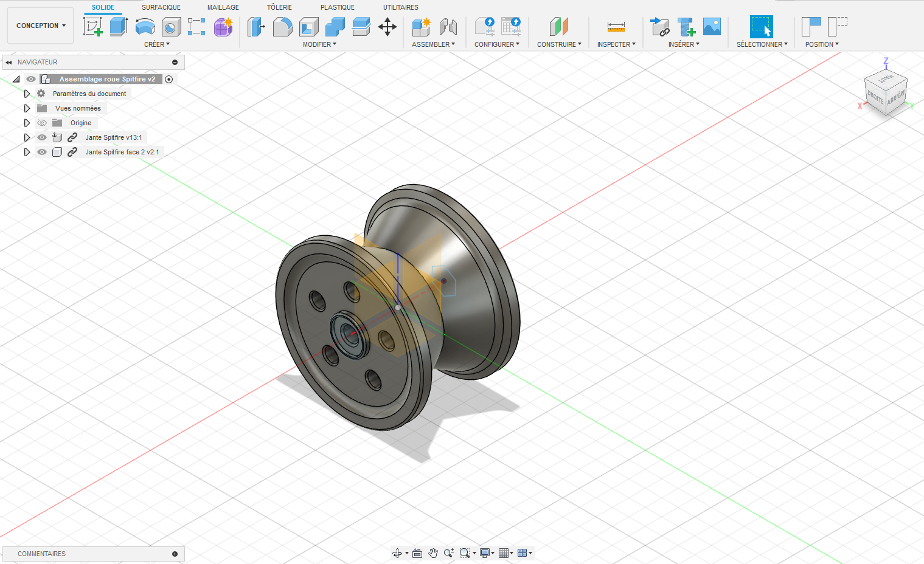The height and width of the screenshot is (564, 924).
Task: Open the CONSTRUIRE dropdown menu
Action: click(x=559, y=44)
